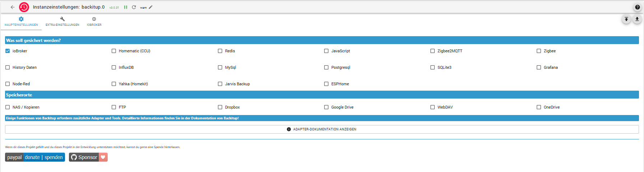Enable History Daten backup
This screenshot has width=644, height=172.
8,67
